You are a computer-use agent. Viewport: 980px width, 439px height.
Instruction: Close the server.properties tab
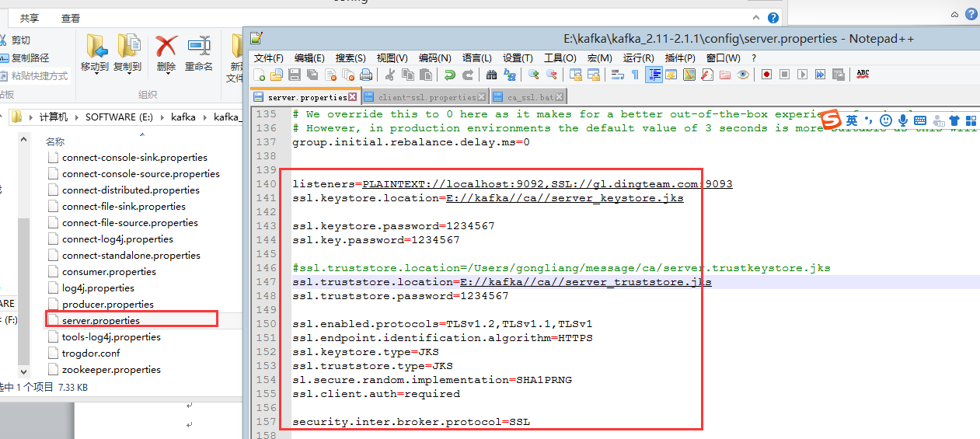(352, 97)
